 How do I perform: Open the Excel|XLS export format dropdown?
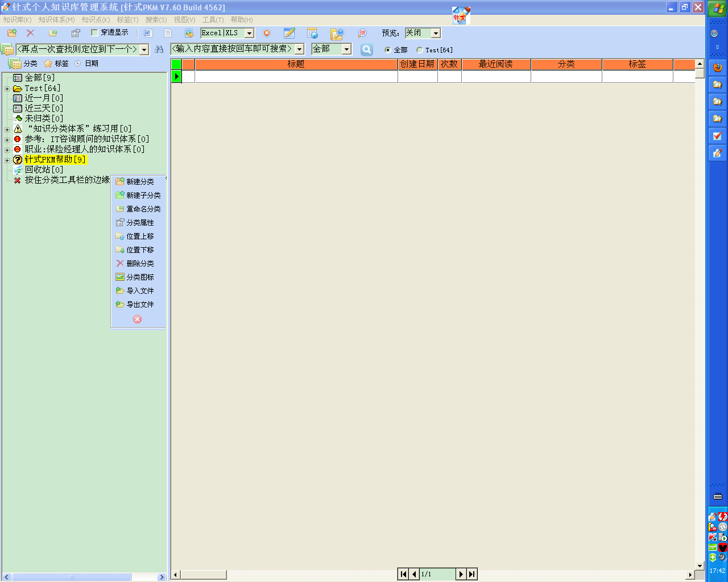(249, 34)
